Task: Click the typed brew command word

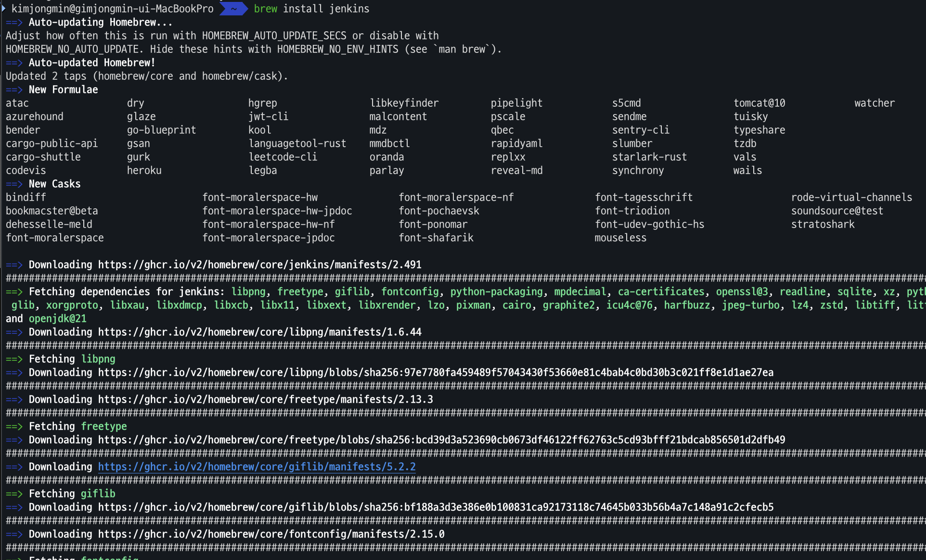Action: [x=265, y=9]
